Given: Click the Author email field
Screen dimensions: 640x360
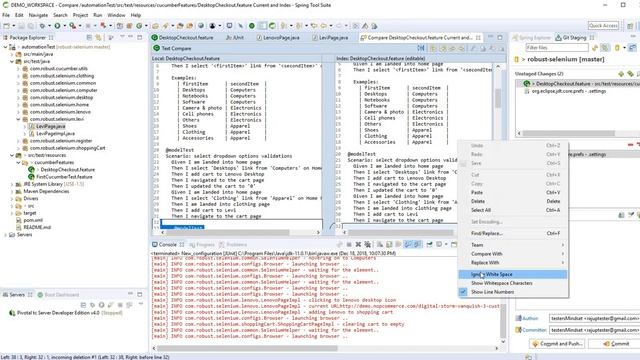Looking at the screenshot, I should [x=594, y=318].
